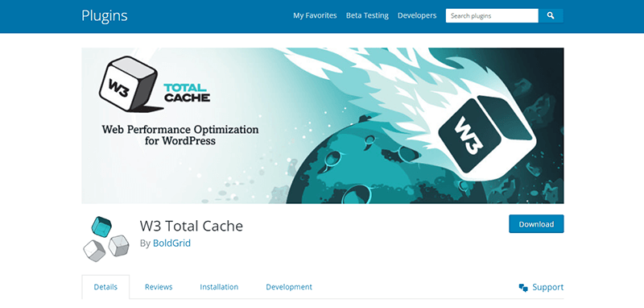Click the W3 Total Cache plugin title
644x308 pixels.
pos(192,226)
